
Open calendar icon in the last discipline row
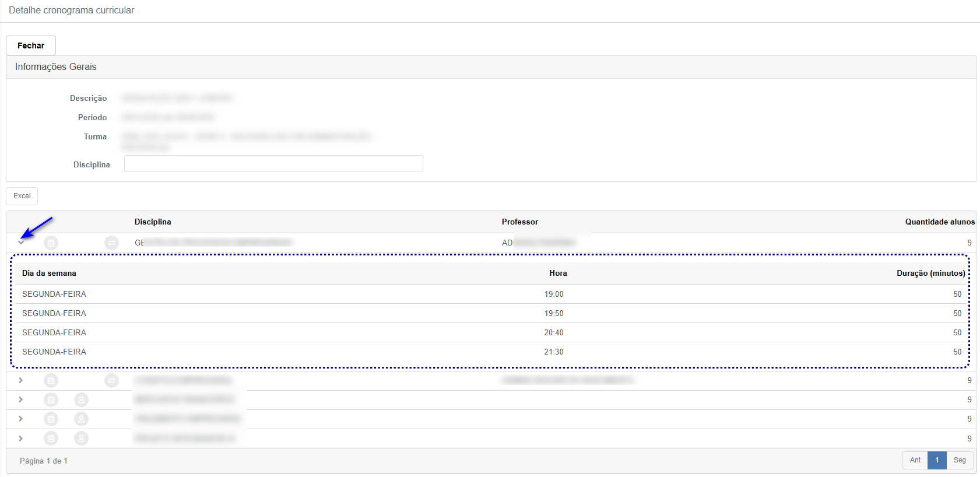(x=51, y=439)
